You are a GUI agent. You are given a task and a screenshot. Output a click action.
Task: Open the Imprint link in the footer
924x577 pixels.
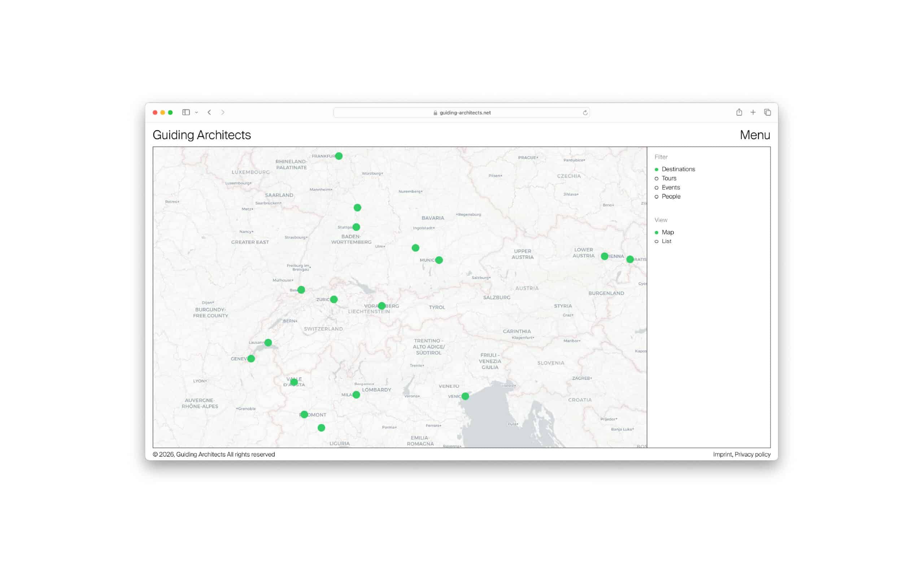(722, 454)
